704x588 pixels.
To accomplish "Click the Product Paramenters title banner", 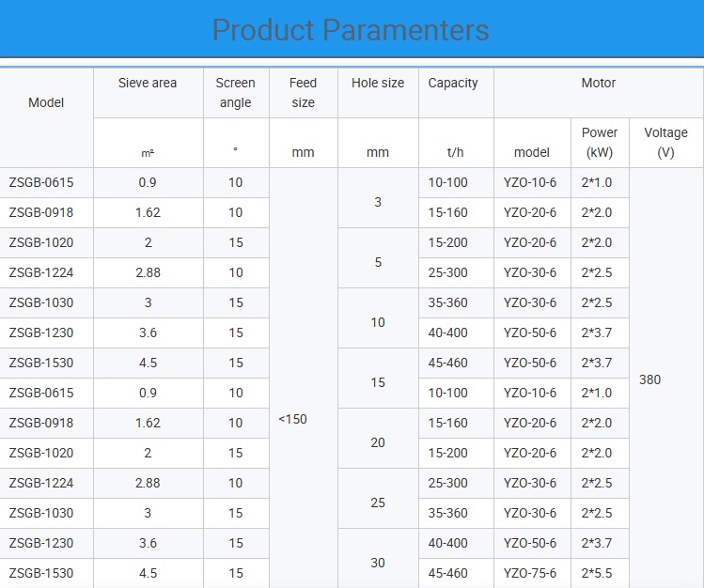I will click(x=351, y=30).
